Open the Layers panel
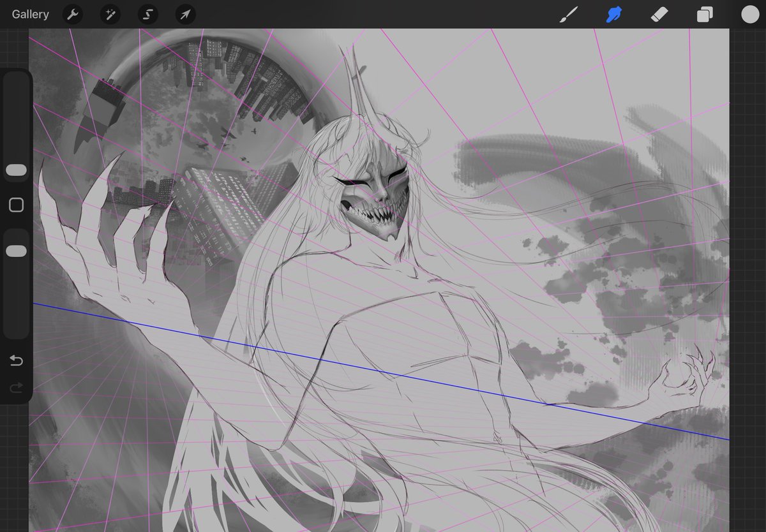Viewport: 766px width, 532px height. coord(705,15)
